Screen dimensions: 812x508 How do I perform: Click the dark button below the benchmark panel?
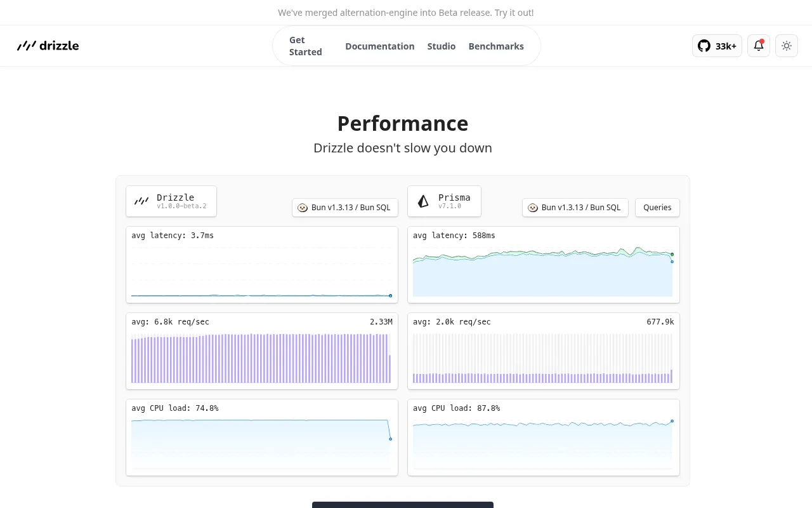pyautogui.click(x=403, y=505)
